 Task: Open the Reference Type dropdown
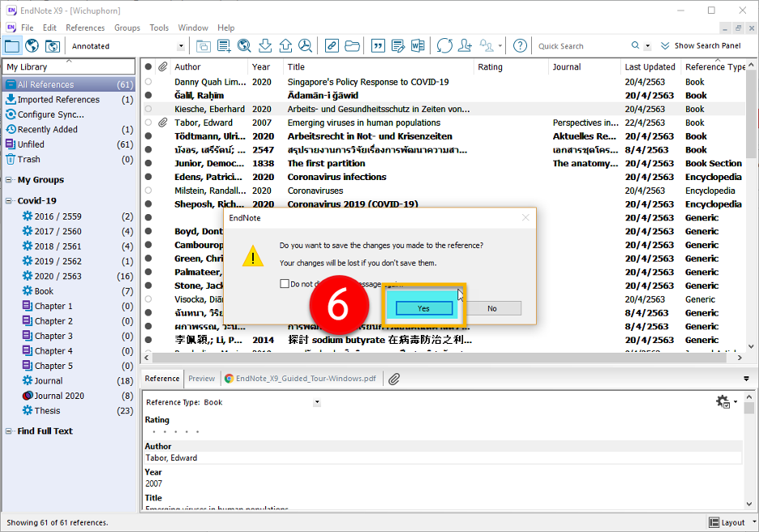tap(317, 402)
